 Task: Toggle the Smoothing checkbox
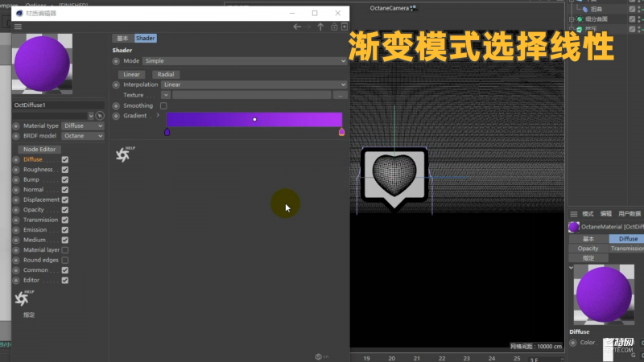pos(163,106)
